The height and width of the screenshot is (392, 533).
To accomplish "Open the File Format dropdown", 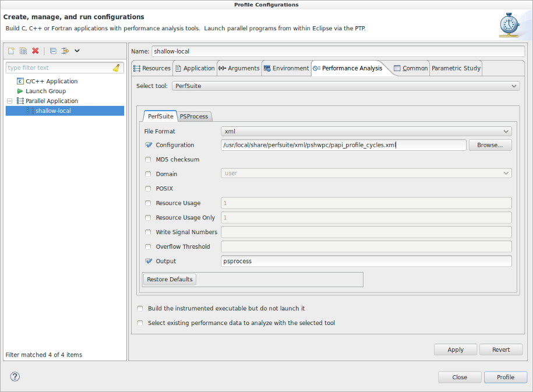I will click(x=366, y=131).
